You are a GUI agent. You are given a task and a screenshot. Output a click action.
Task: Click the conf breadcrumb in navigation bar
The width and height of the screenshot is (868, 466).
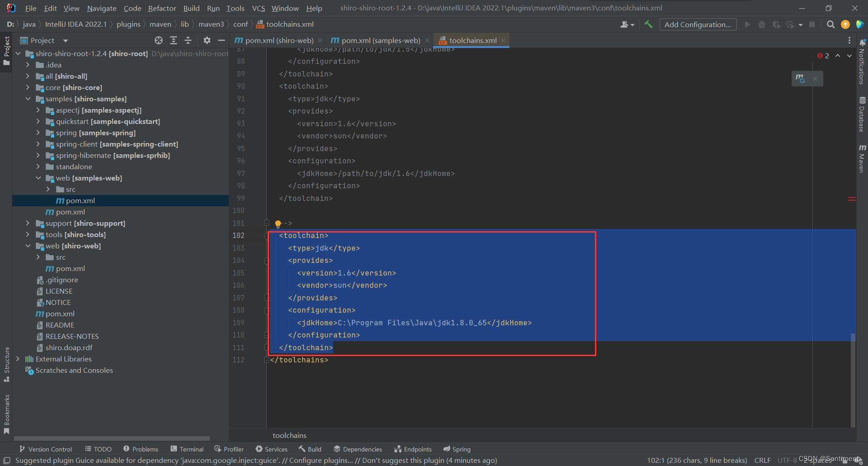click(241, 24)
